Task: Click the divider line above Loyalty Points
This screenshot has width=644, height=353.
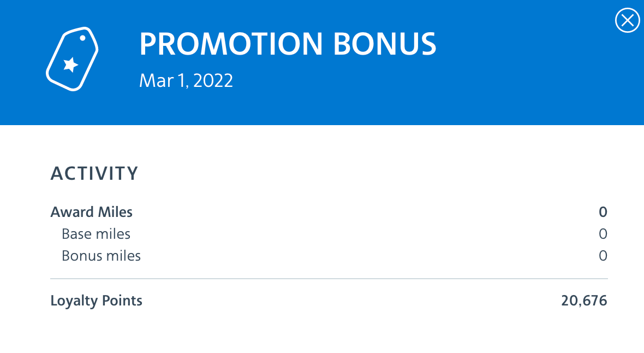Action: (329, 279)
